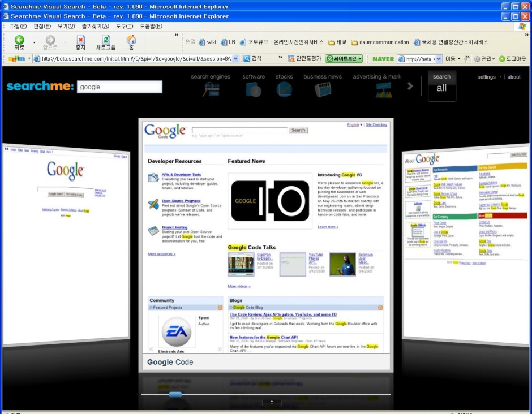532x414 pixels.
Task: Select the software category disc icon
Action: pos(254,89)
